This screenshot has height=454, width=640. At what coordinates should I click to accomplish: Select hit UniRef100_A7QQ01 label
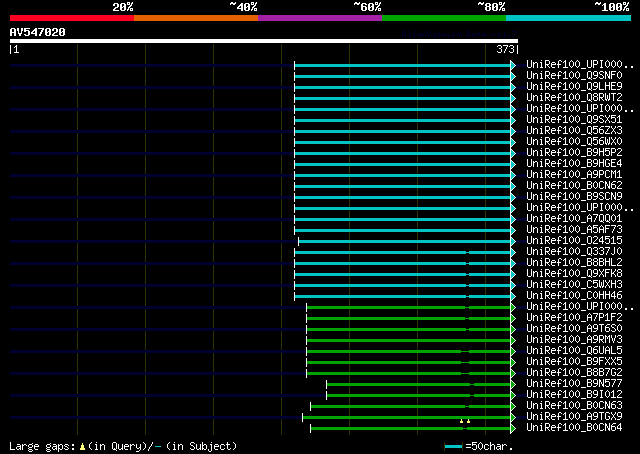point(574,219)
